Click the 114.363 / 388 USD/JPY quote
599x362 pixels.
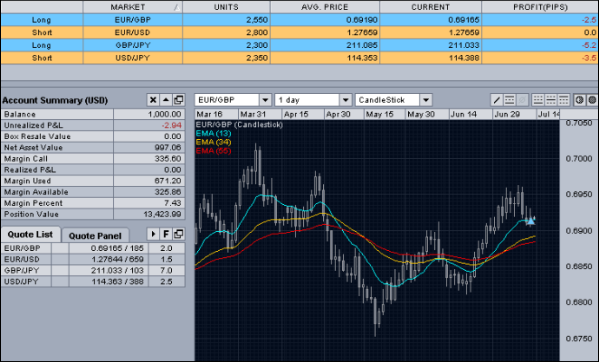[x=117, y=281]
